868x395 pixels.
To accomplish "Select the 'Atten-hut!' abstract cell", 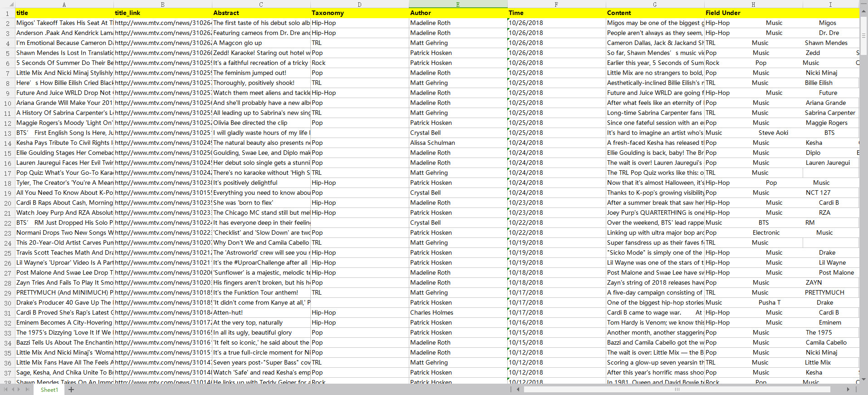I will (x=261, y=313).
